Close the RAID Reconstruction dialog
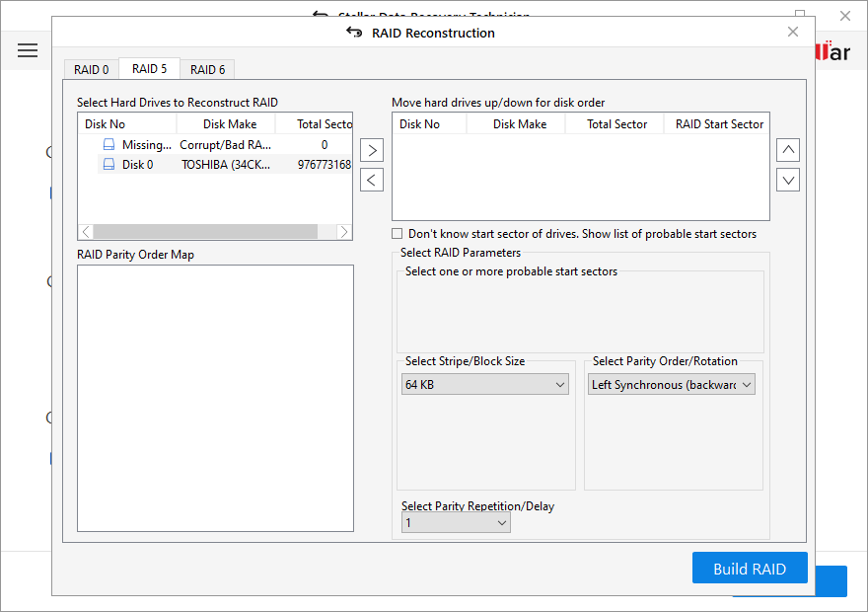Viewport: 868px width, 612px height. pyautogui.click(x=793, y=32)
